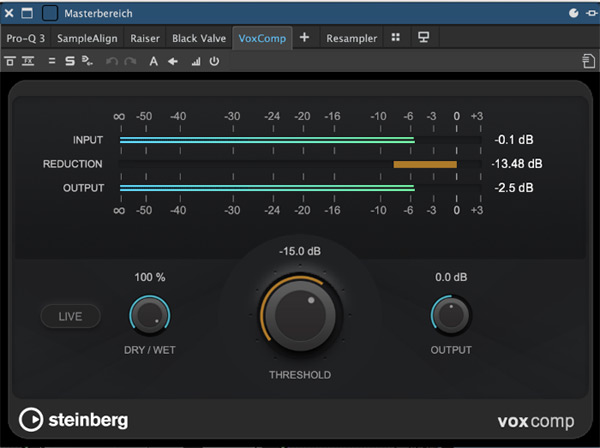This screenshot has height=448, width=600.
Task: Click the A setting icon
Action: coord(153,61)
